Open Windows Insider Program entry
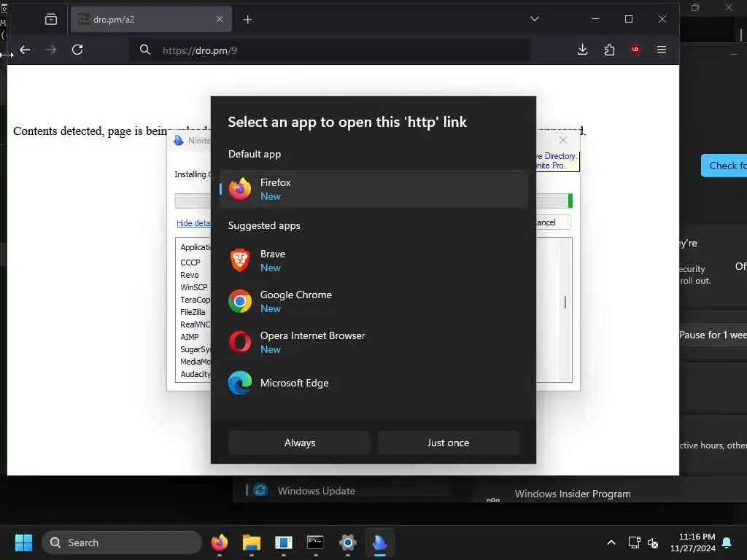The height and width of the screenshot is (560, 747). click(573, 494)
